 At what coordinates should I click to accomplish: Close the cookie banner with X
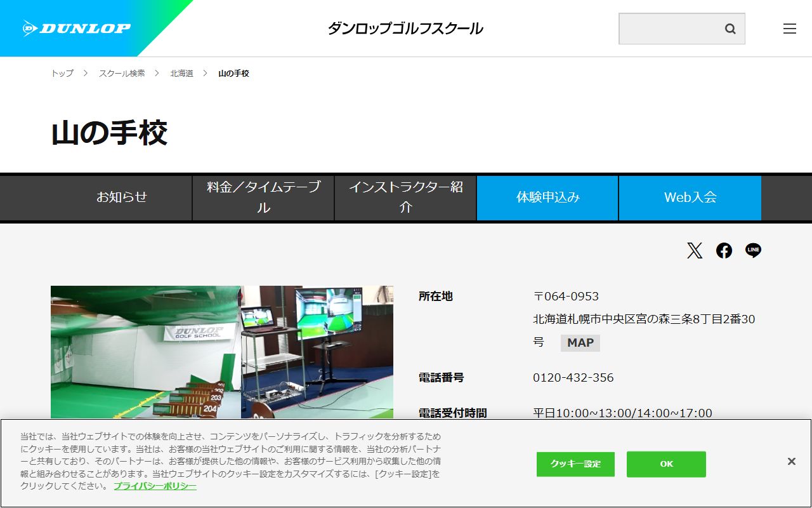(791, 462)
